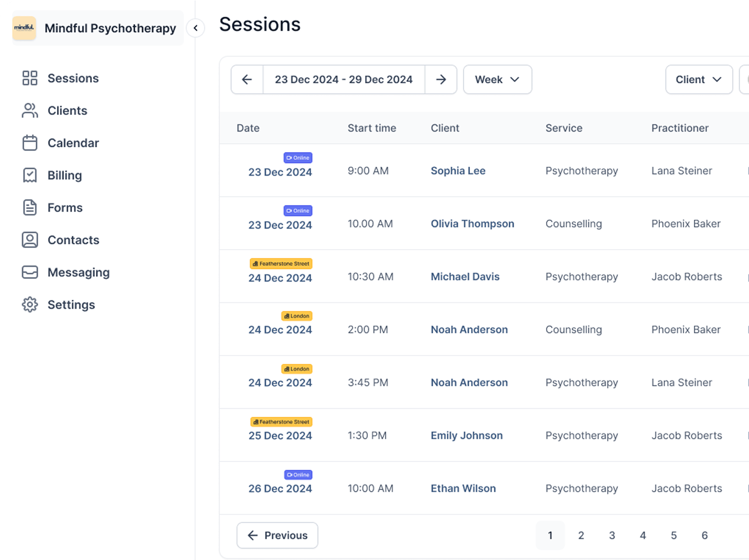Click the Billing receipt icon

point(30,175)
